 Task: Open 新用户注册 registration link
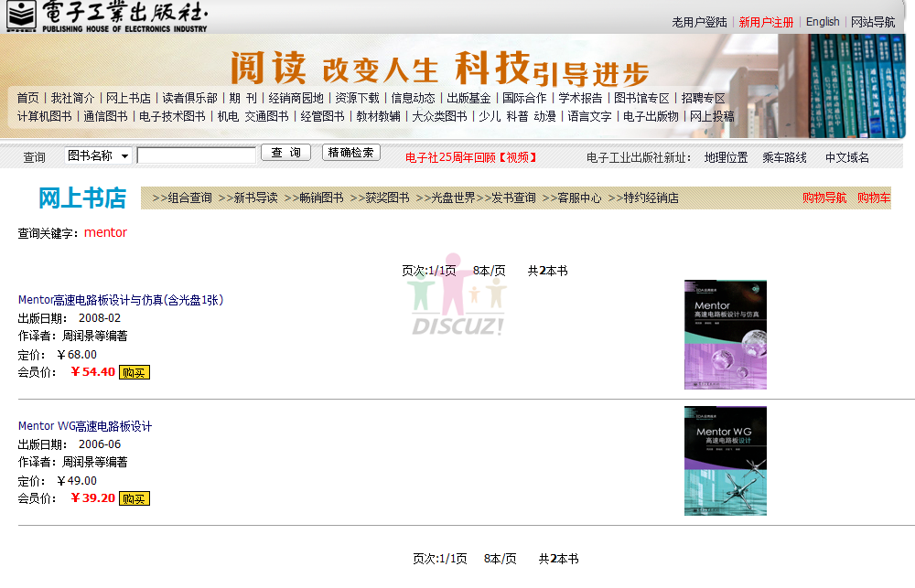pyautogui.click(x=766, y=22)
